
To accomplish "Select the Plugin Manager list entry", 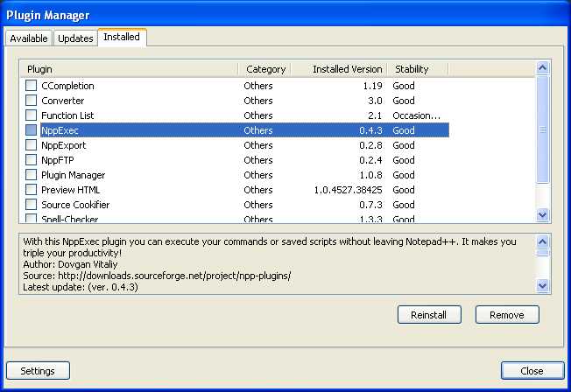I will [x=74, y=175].
